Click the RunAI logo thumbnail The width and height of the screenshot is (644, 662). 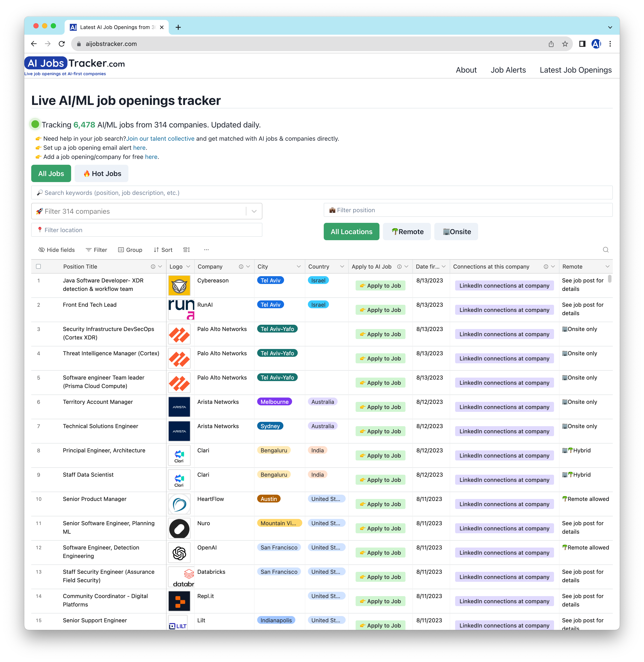pyautogui.click(x=181, y=309)
